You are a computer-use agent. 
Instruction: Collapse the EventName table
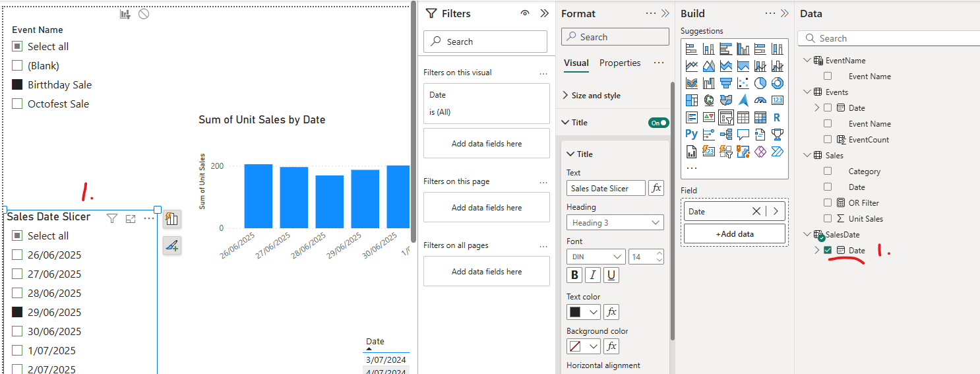pyautogui.click(x=808, y=60)
